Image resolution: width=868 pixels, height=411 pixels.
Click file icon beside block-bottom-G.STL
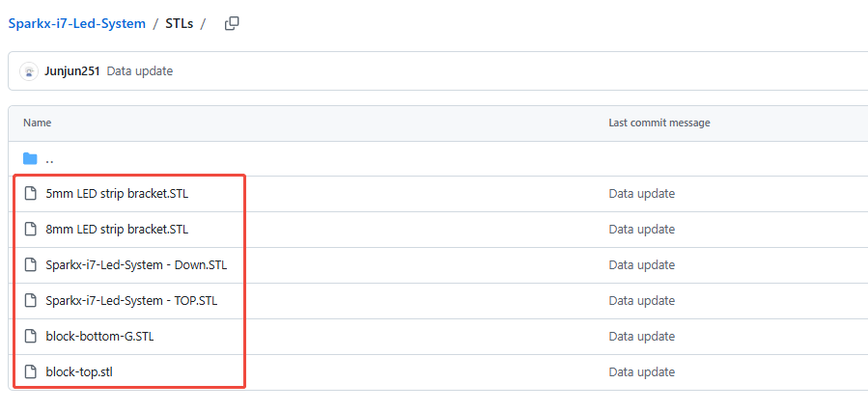click(31, 336)
